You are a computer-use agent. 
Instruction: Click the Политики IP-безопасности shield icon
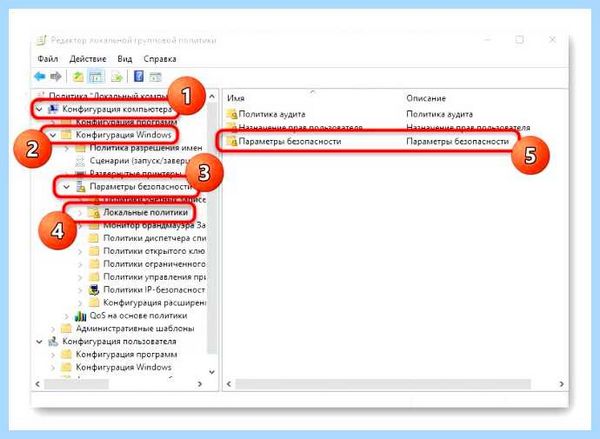click(x=94, y=290)
